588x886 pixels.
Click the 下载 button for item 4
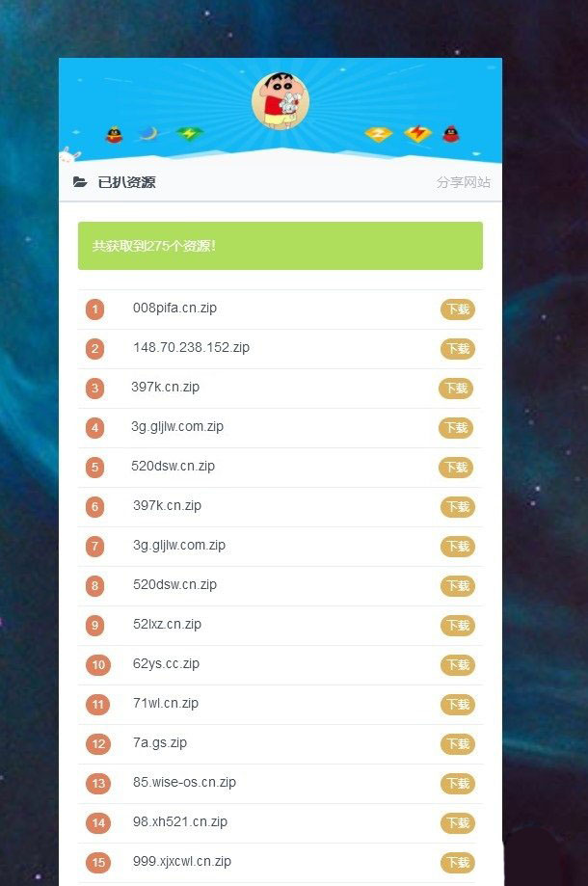pos(456,428)
